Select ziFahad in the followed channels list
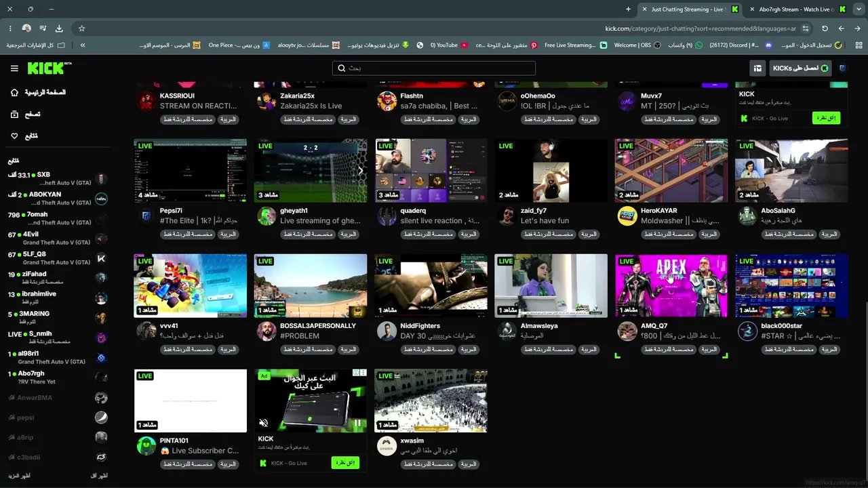The image size is (868, 488). click(58, 277)
